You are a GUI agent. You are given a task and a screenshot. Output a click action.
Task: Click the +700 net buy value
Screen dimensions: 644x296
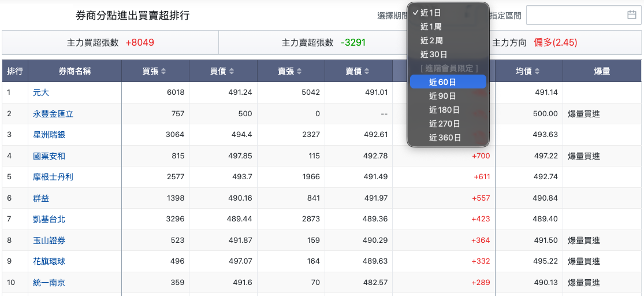(481, 156)
